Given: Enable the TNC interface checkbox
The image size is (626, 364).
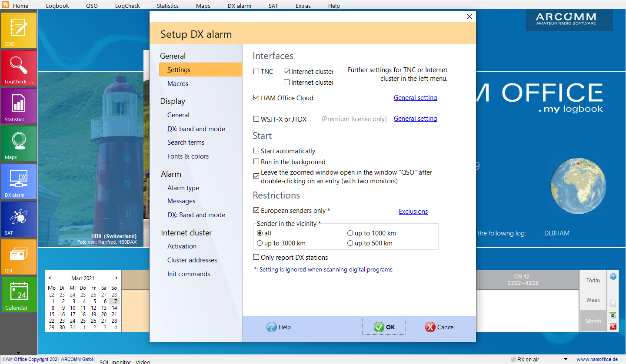Looking at the screenshot, I should [256, 72].
